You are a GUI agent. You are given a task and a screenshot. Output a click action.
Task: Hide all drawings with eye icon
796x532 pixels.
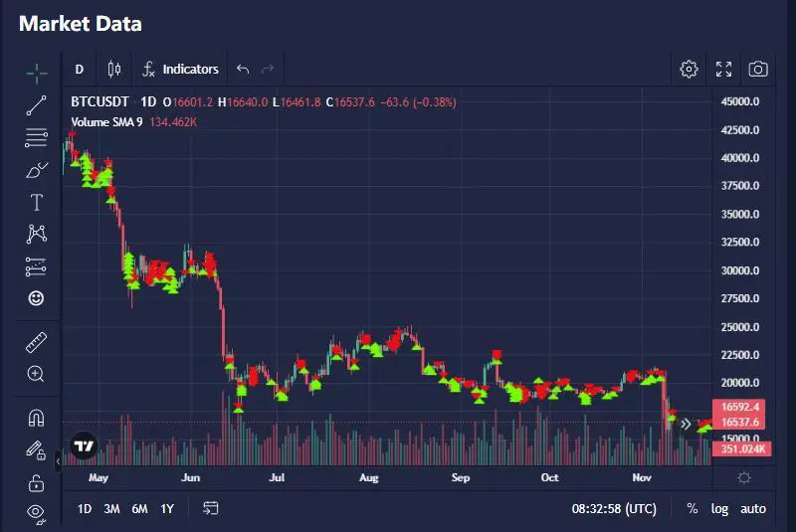point(36,513)
